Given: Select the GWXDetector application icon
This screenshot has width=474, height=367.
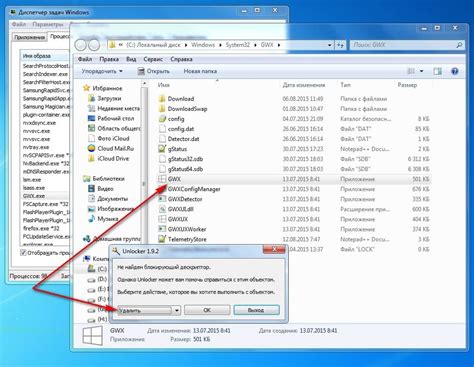Looking at the screenshot, I should [x=162, y=199].
